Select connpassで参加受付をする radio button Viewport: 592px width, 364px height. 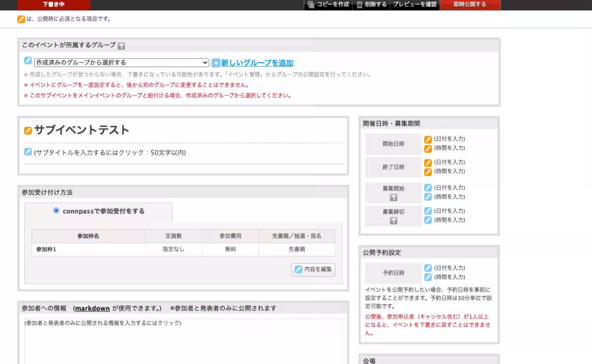point(56,211)
